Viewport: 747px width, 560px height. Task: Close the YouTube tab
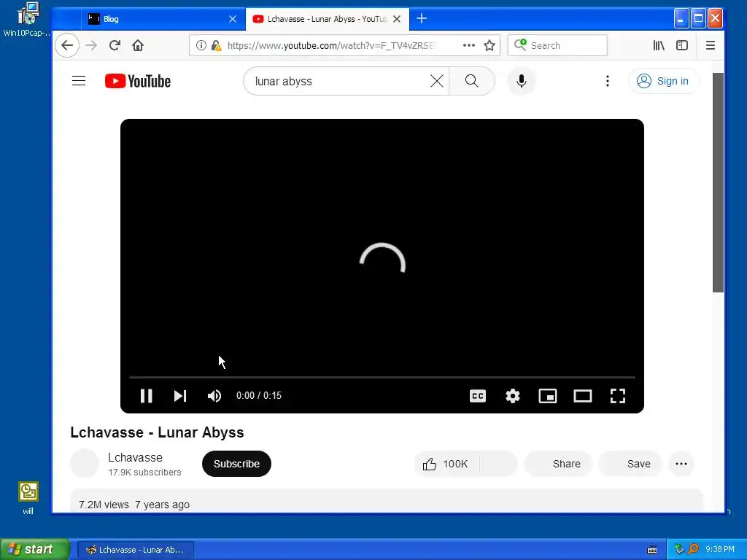pos(397,19)
